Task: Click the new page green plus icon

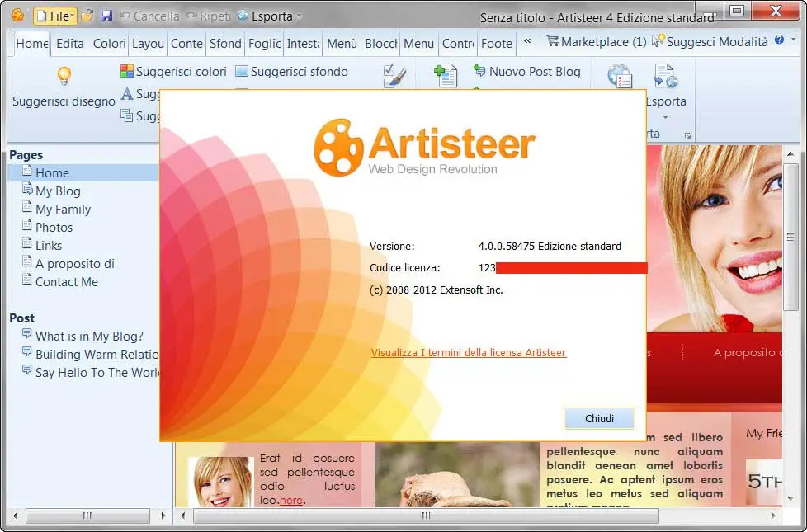Action: coord(446,76)
